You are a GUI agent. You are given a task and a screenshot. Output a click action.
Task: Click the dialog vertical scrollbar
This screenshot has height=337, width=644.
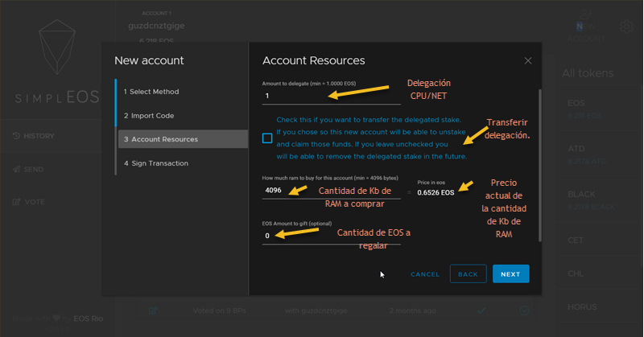(x=539, y=165)
